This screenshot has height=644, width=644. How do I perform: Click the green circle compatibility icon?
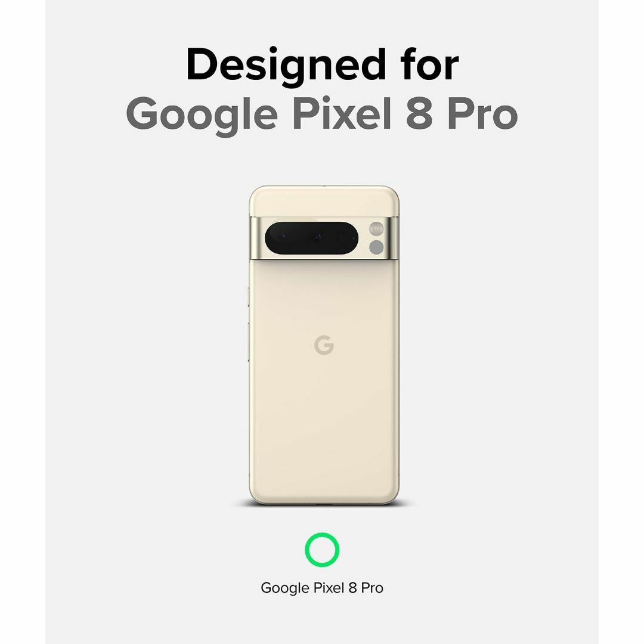tap(322, 550)
